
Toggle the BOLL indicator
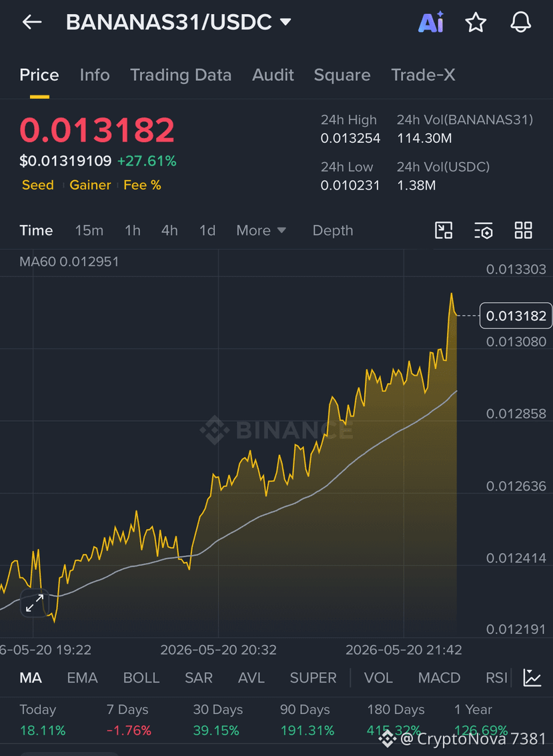(141, 678)
